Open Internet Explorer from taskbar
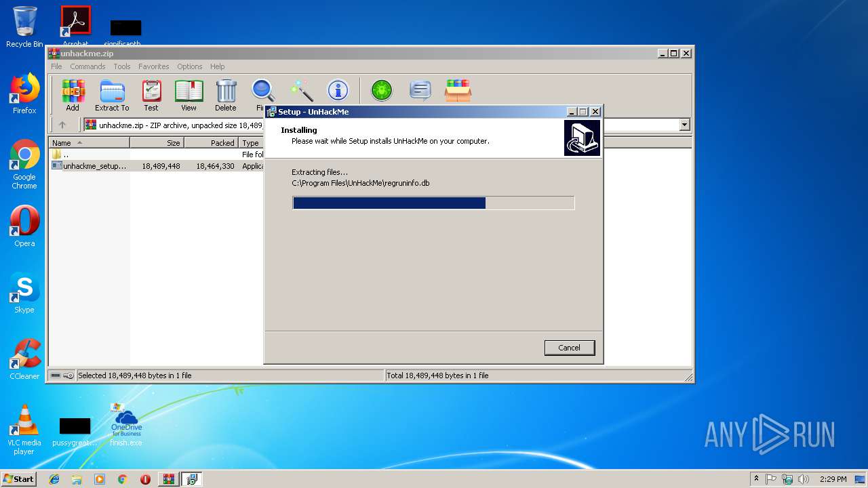This screenshot has width=868, height=488. click(x=54, y=479)
